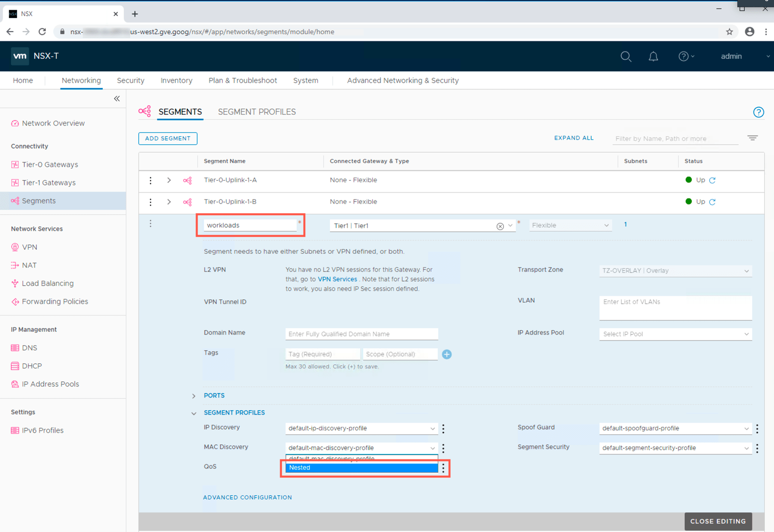This screenshot has width=774, height=532.
Task: Click the help question mark icon
Action: tap(683, 56)
